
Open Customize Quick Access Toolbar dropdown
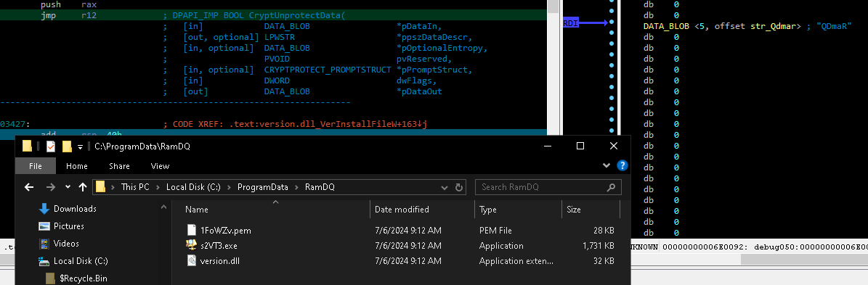80,147
